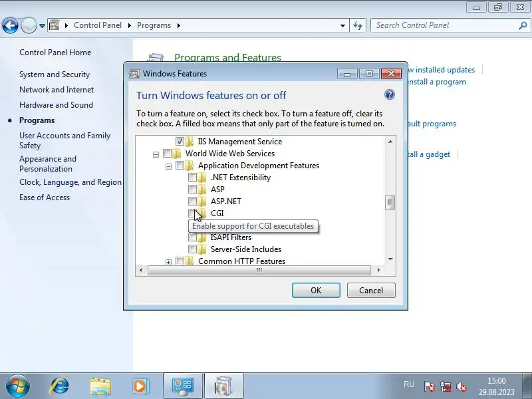Click the magnifier search icon
Screen dimensions: 532x399
coord(523,25)
